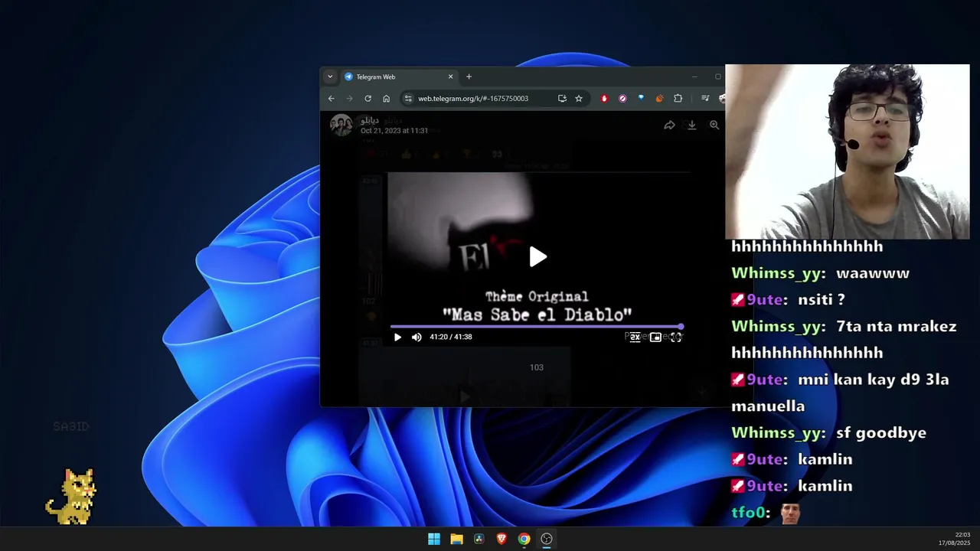Open the blue diamond extension
The height and width of the screenshot is (551, 980).
pos(641,98)
